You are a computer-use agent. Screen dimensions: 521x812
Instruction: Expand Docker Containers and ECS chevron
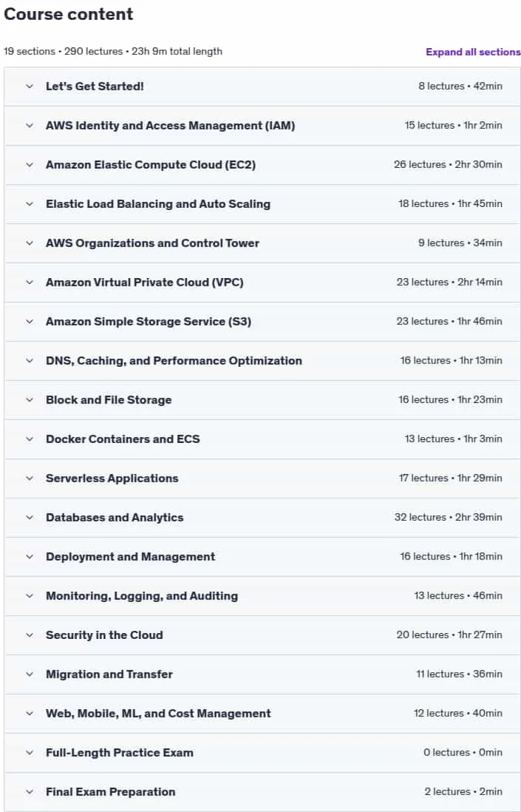click(30, 439)
